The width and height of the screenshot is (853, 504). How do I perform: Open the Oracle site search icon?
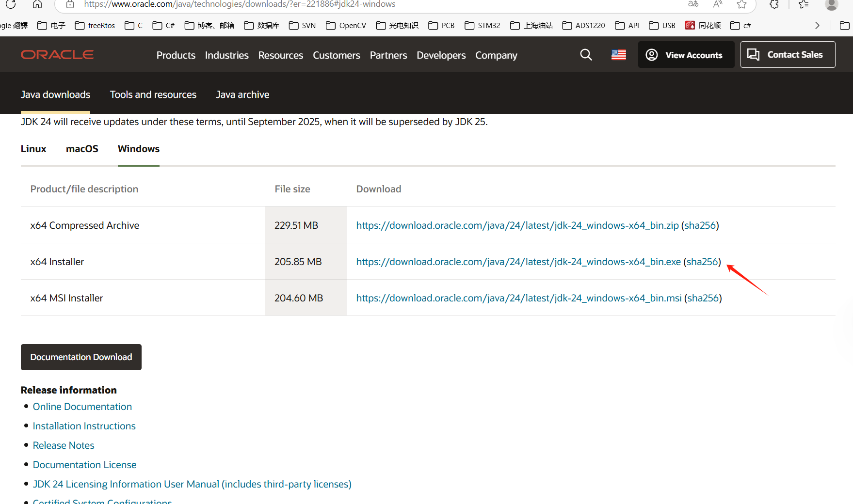[x=586, y=55]
